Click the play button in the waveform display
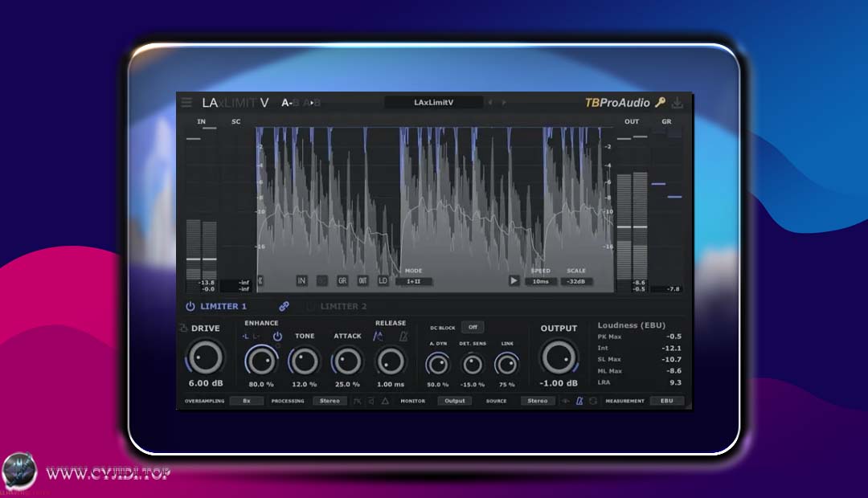This screenshot has height=498, width=868. point(514,281)
